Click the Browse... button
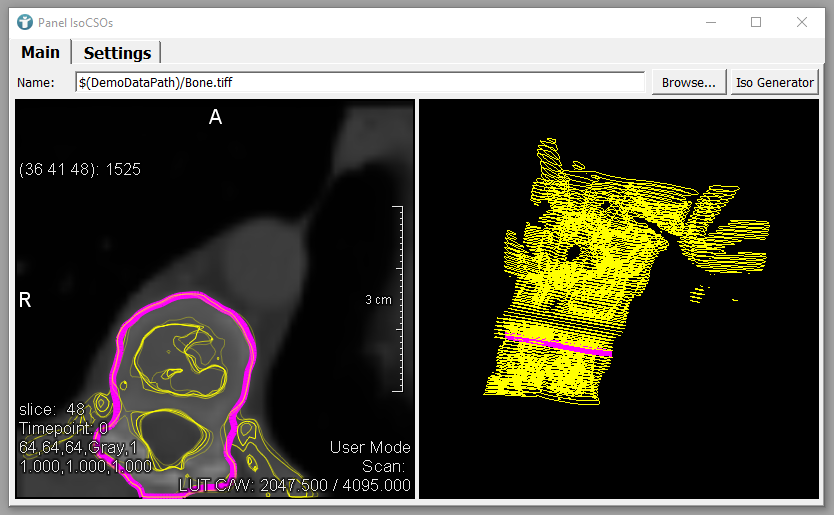The image size is (834, 515). (x=688, y=83)
